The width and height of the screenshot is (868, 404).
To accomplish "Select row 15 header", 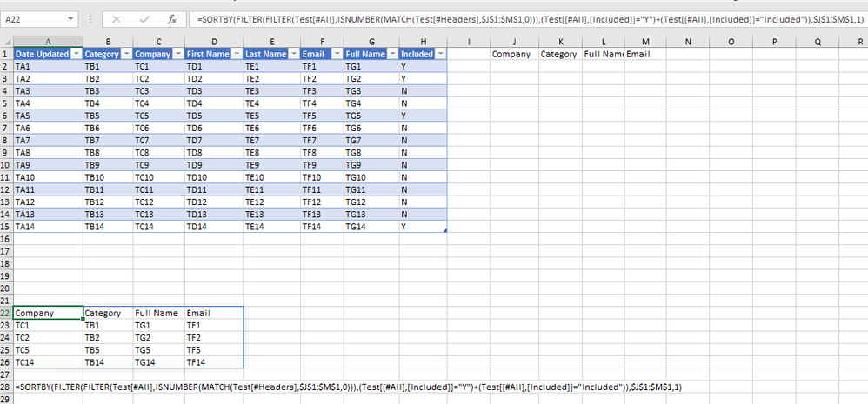I will coord(6,227).
